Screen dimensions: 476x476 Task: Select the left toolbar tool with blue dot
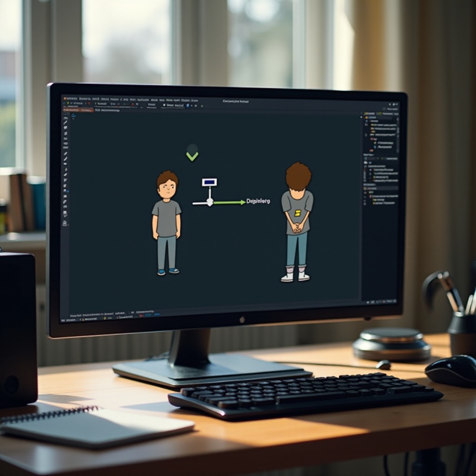coord(66,191)
